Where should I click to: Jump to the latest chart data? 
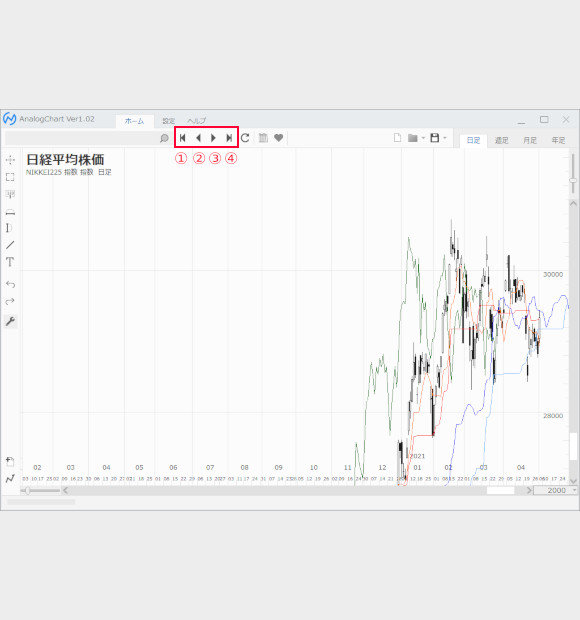pos(229,138)
